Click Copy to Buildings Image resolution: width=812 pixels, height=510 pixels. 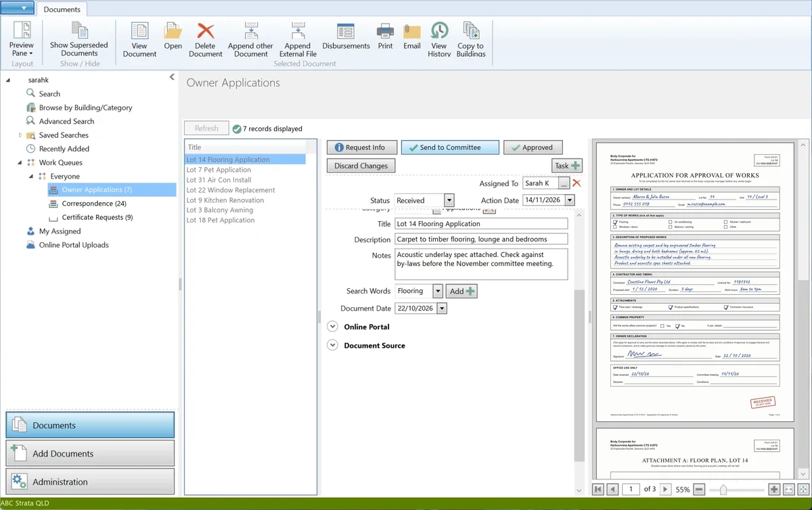click(471, 39)
